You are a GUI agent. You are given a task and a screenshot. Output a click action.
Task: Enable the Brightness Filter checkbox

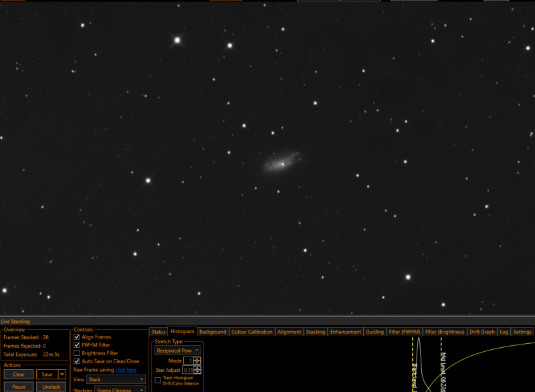click(77, 353)
